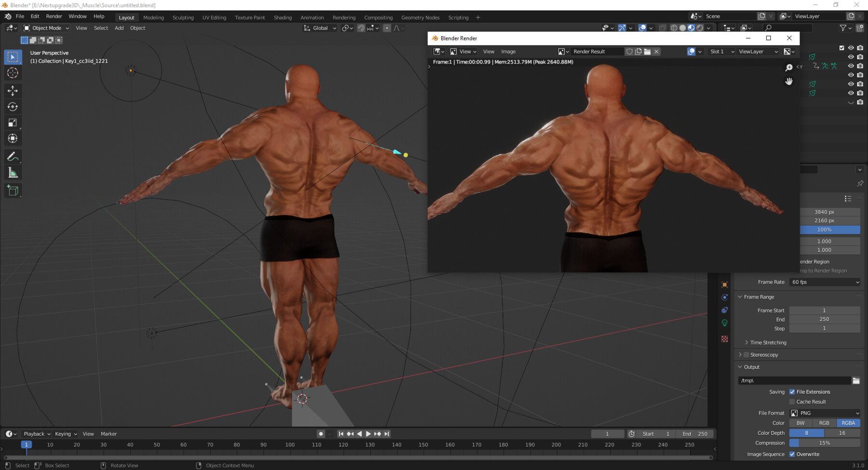This screenshot has height=470, width=868.
Task: Jump to the end frame with the playback control
Action: (386, 433)
